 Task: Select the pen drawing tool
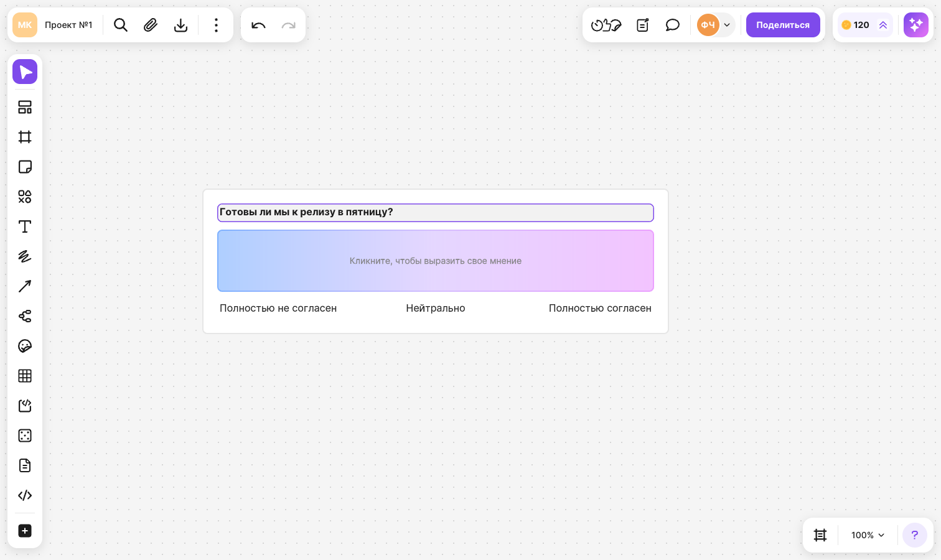[x=25, y=256]
